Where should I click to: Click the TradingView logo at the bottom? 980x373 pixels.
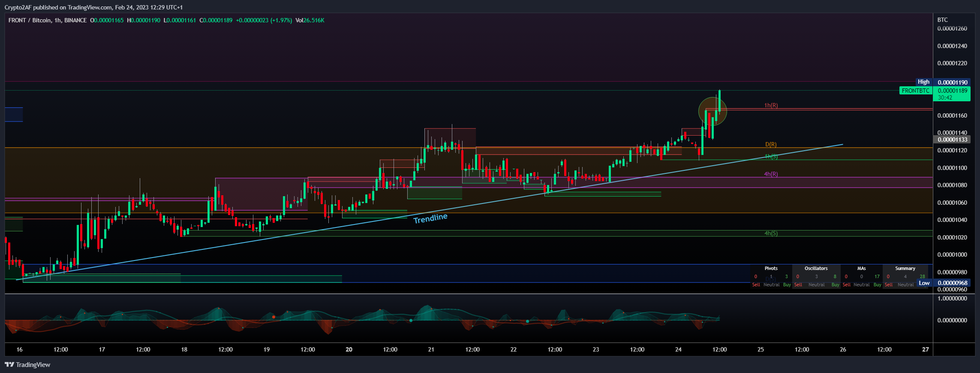pos(27,365)
